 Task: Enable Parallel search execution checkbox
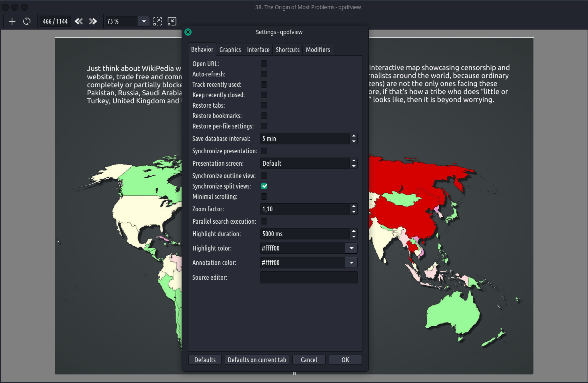(264, 221)
